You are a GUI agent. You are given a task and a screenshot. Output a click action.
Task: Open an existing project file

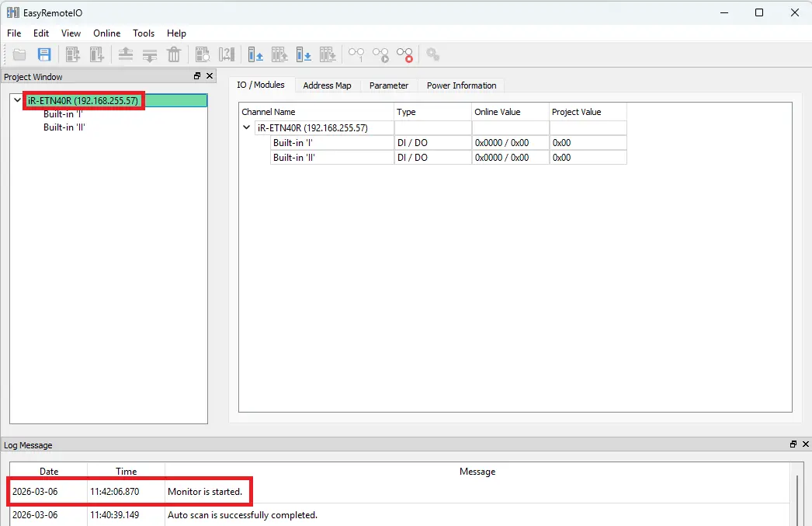point(19,54)
